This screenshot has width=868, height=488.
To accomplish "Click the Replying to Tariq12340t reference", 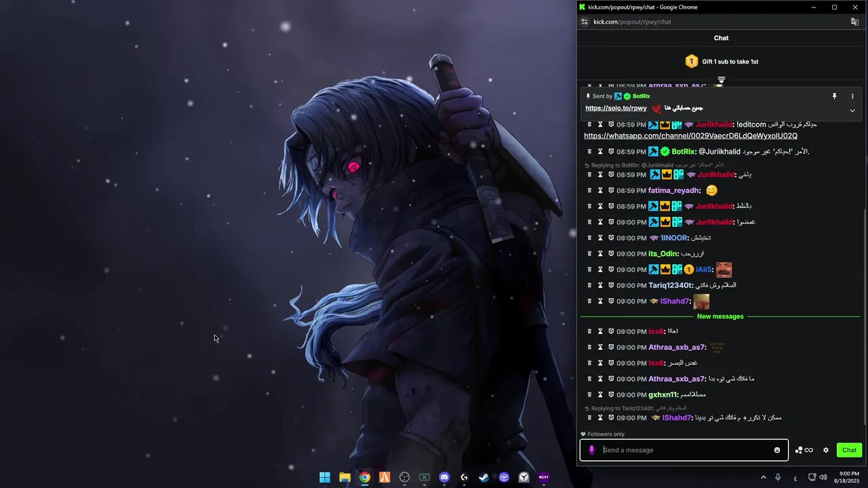I will 635,408.
